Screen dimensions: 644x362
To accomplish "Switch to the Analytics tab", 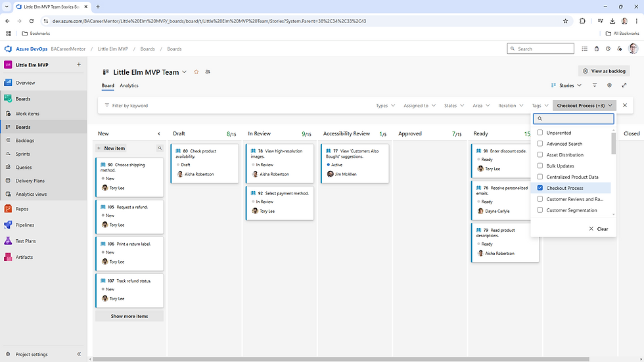I will (129, 85).
